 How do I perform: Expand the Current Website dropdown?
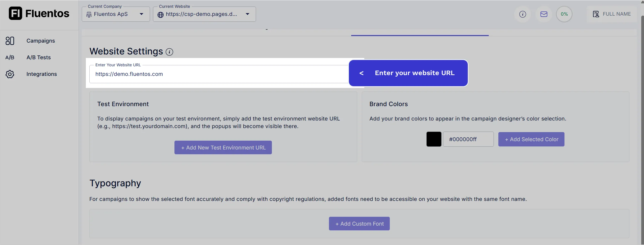(248, 14)
